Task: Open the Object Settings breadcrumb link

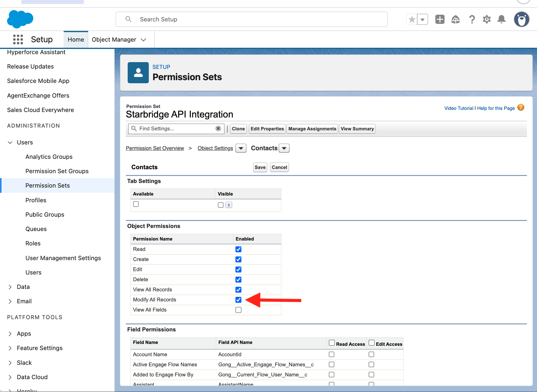Action: pyautogui.click(x=215, y=148)
